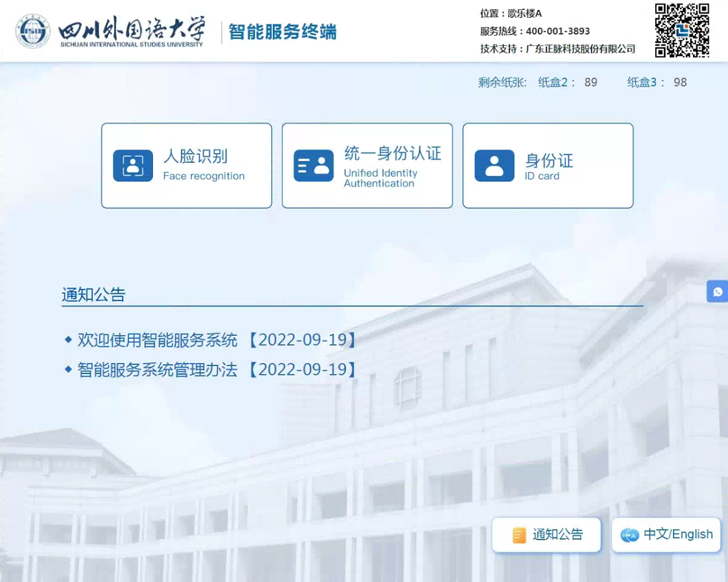The image size is (728, 582).
Task: Click the round university emblem logo
Action: [33, 31]
